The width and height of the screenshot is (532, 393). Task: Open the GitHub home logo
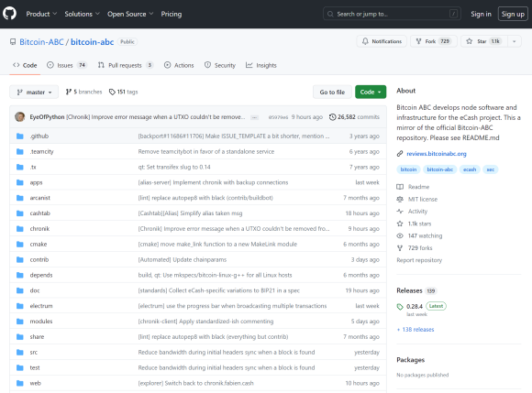[x=9, y=14]
